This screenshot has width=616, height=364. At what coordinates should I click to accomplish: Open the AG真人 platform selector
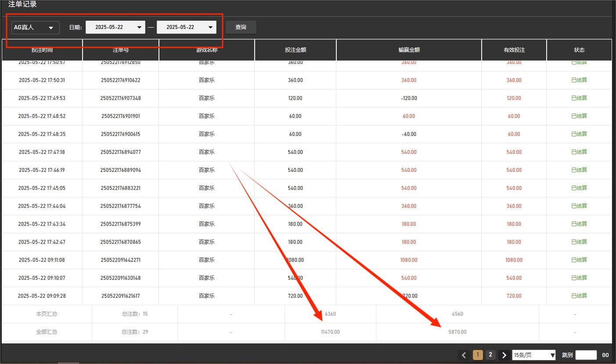pyautogui.click(x=35, y=27)
